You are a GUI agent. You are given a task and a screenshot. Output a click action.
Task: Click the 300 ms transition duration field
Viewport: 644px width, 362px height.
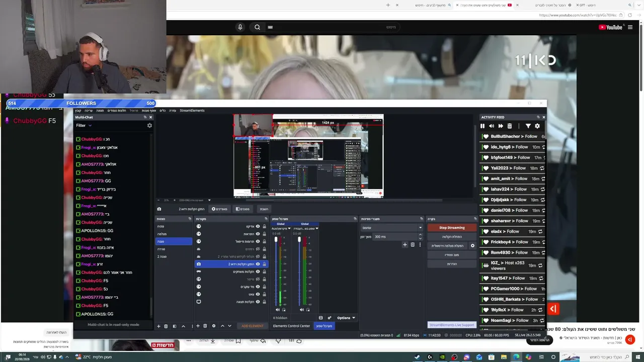pyautogui.click(x=395, y=237)
